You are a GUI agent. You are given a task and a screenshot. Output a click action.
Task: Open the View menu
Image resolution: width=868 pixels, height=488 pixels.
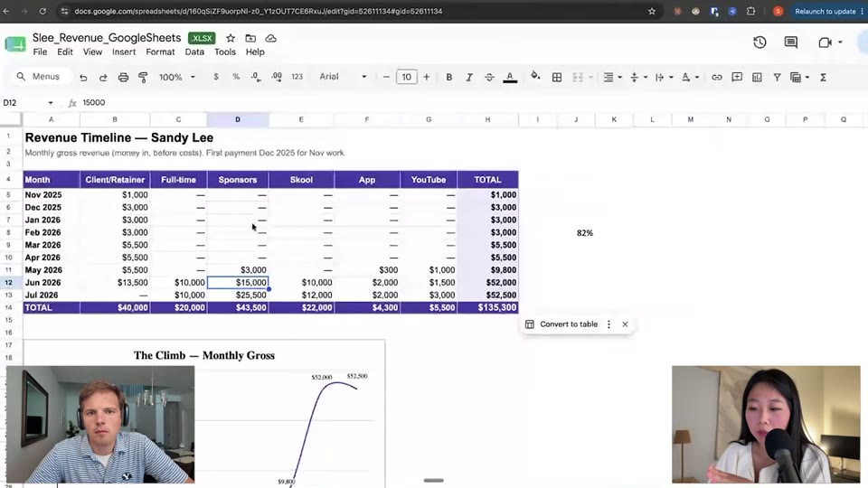tap(92, 52)
